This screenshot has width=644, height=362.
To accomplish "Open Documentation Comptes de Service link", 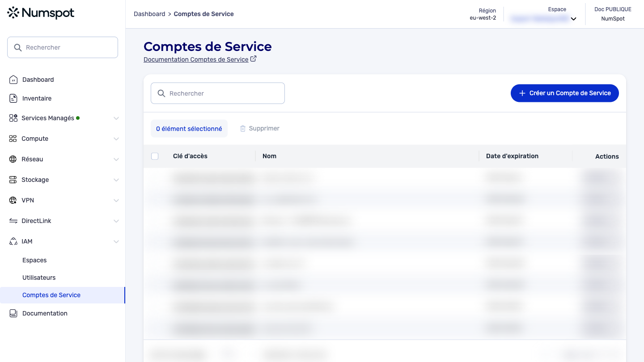I will pyautogui.click(x=196, y=59).
